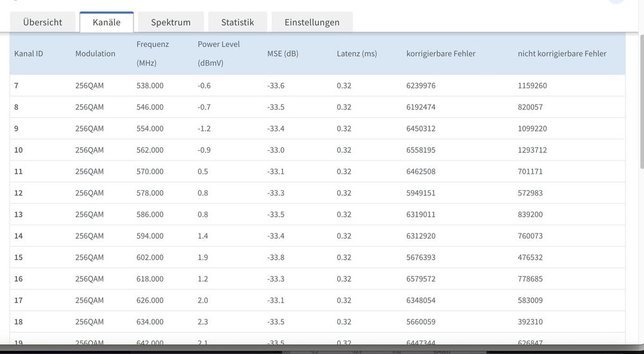Select the Kanäle tab
Image resolution: width=644 pixels, height=354 pixels.
click(x=106, y=22)
